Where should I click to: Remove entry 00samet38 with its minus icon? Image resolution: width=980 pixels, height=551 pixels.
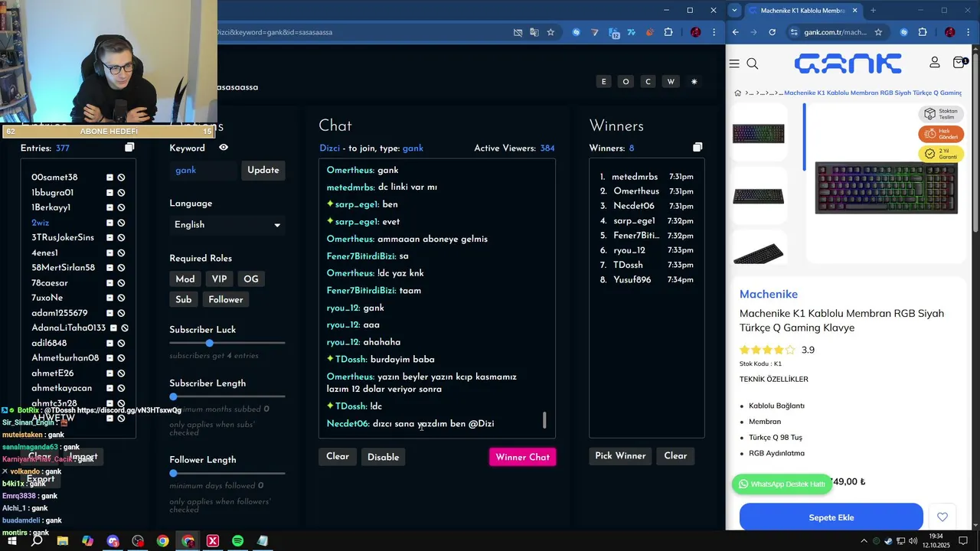(x=109, y=178)
